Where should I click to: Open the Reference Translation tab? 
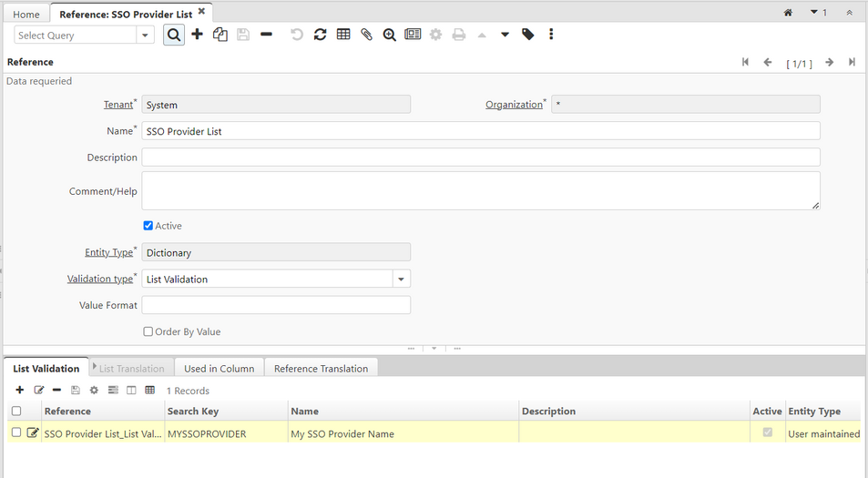[x=321, y=369]
